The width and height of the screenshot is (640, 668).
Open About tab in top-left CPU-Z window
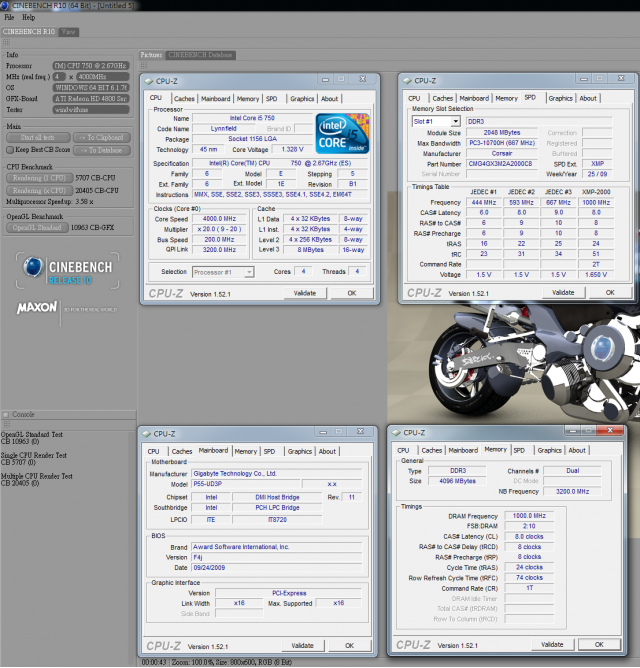(x=329, y=99)
